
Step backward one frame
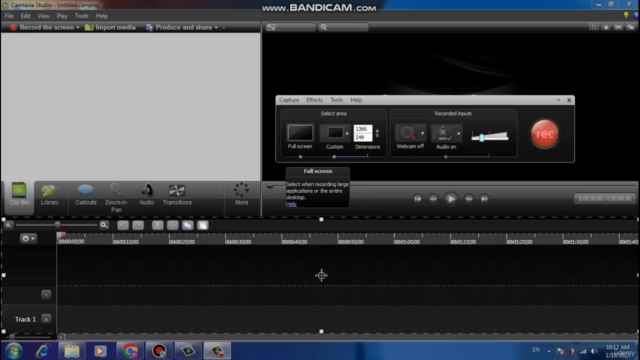tap(433, 199)
